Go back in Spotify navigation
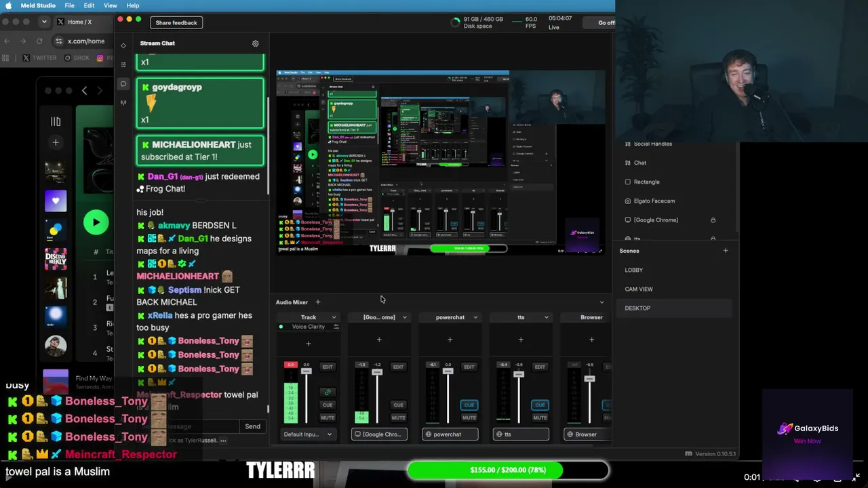Screen dimensions: 868x488 pos(84,91)
